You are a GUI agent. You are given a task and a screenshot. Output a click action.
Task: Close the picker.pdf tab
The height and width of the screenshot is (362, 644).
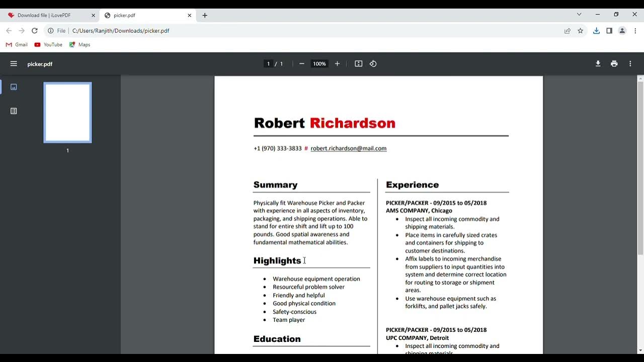189,16
